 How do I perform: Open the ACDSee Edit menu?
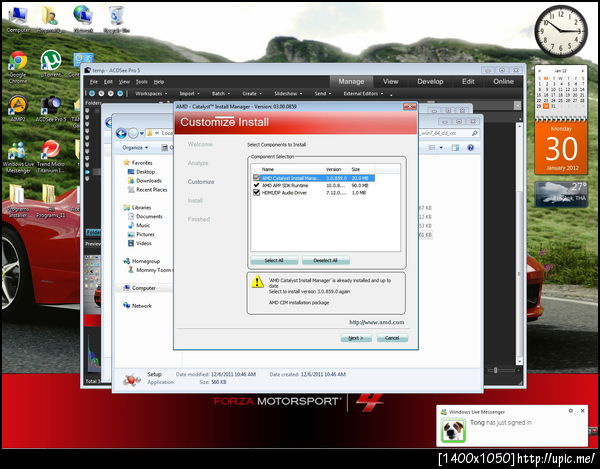point(108,82)
